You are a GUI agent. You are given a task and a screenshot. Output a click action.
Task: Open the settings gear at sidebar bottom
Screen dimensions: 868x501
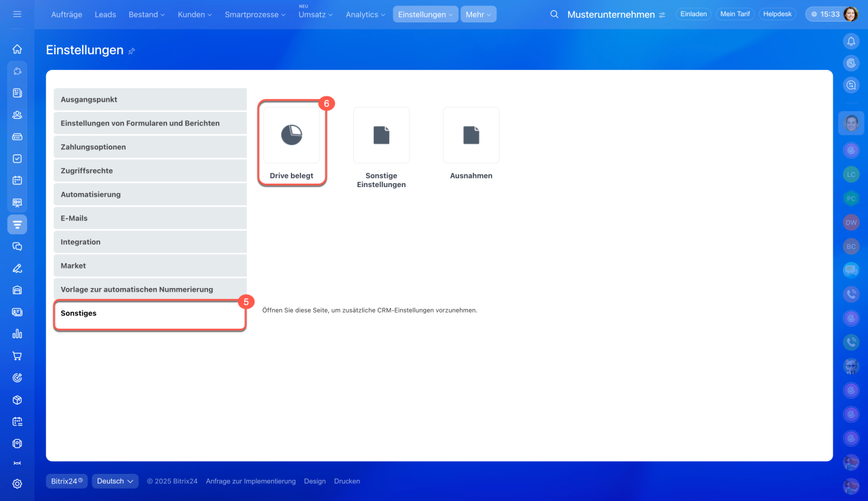(x=17, y=483)
